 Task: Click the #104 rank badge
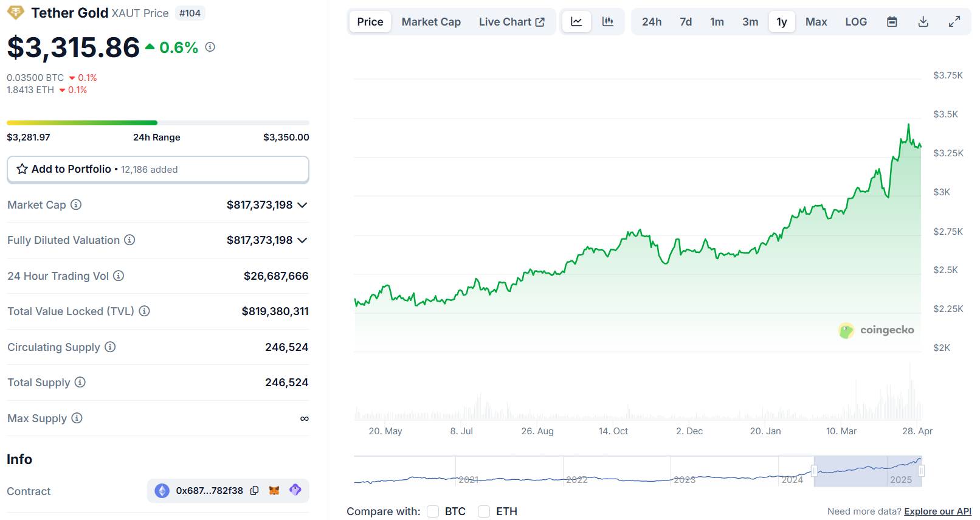(190, 13)
